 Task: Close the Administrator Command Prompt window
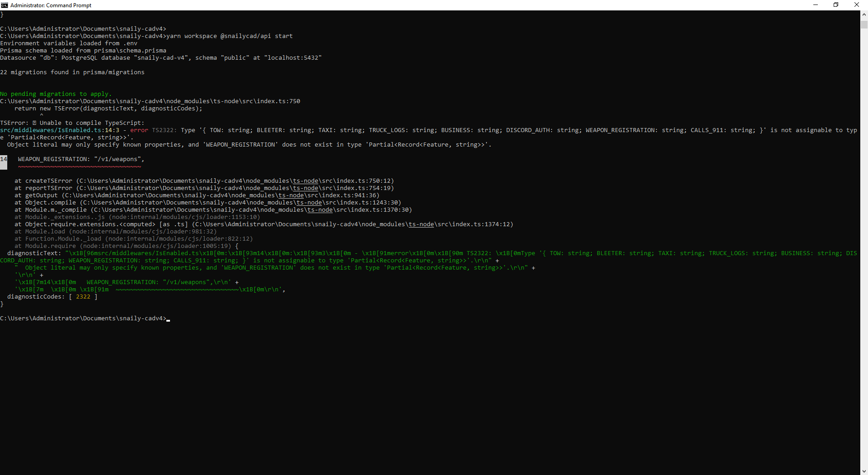click(857, 5)
